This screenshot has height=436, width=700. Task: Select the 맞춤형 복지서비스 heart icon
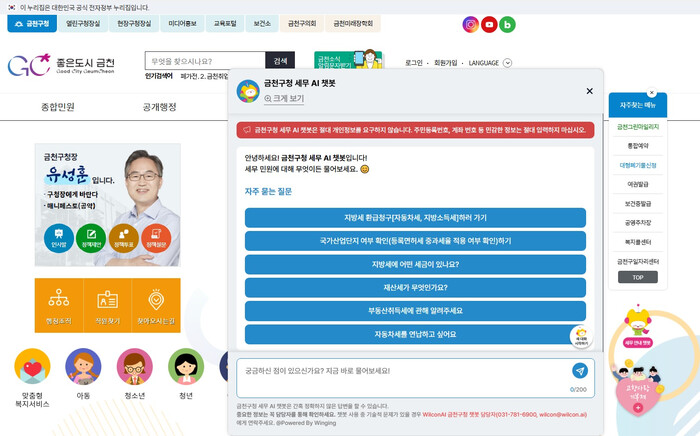point(32,368)
